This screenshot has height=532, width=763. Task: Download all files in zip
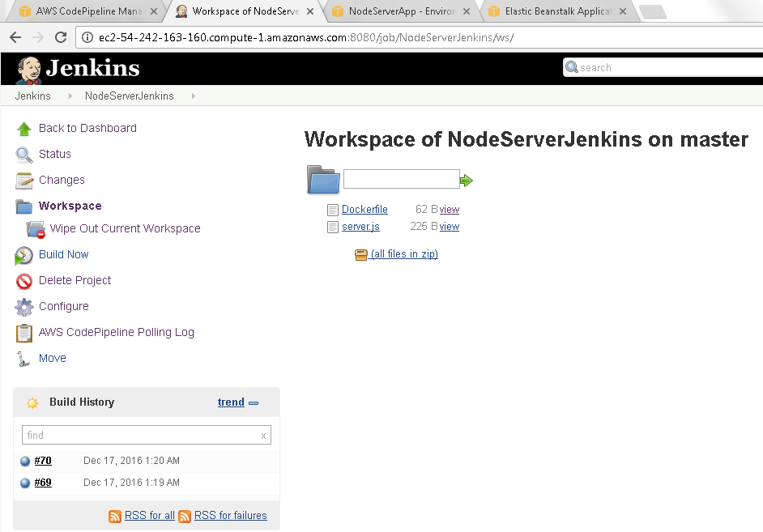[404, 253]
